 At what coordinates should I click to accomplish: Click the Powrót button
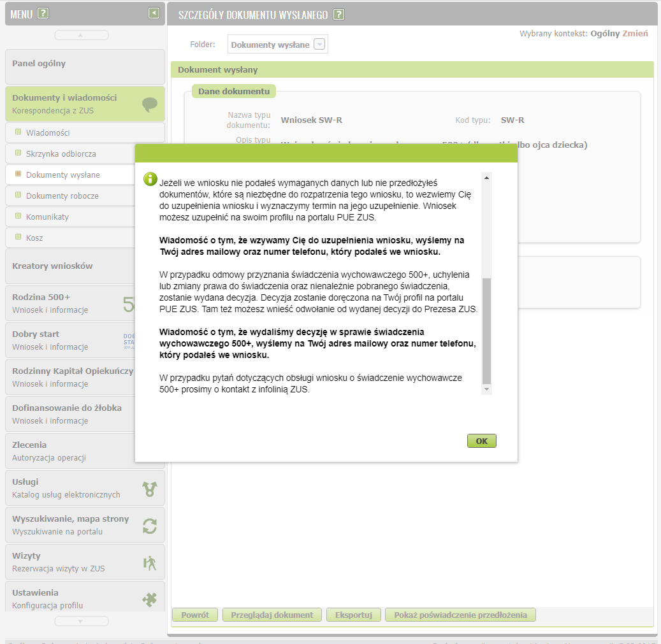(x=195, y=615)
